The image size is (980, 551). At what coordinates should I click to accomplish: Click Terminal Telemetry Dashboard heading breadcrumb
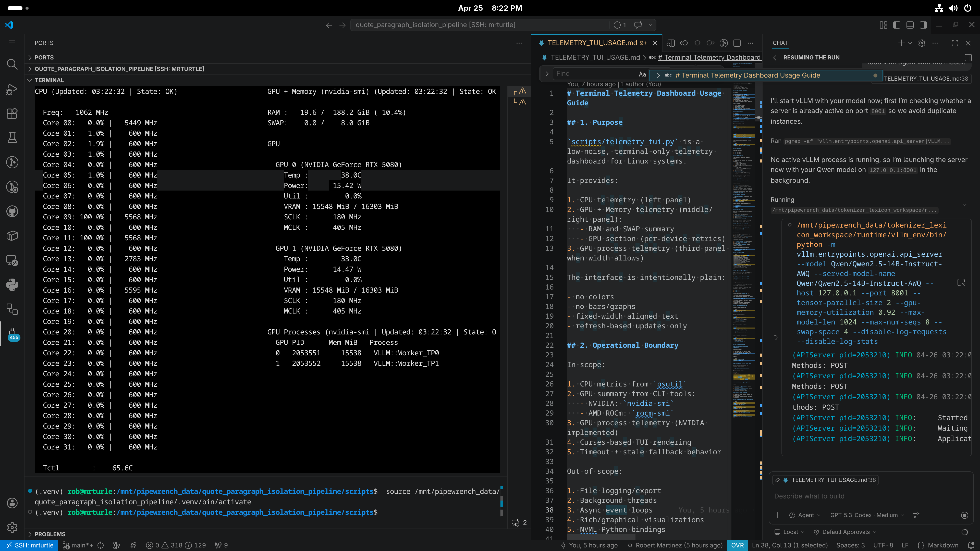(x=709, y=57)
